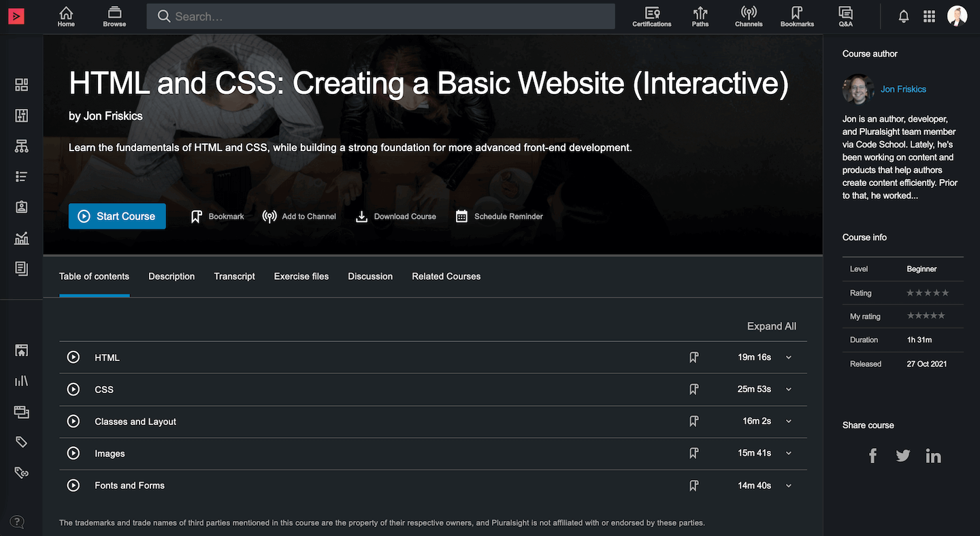
Task: Open the Q&A icon
Action: (845, 16)
